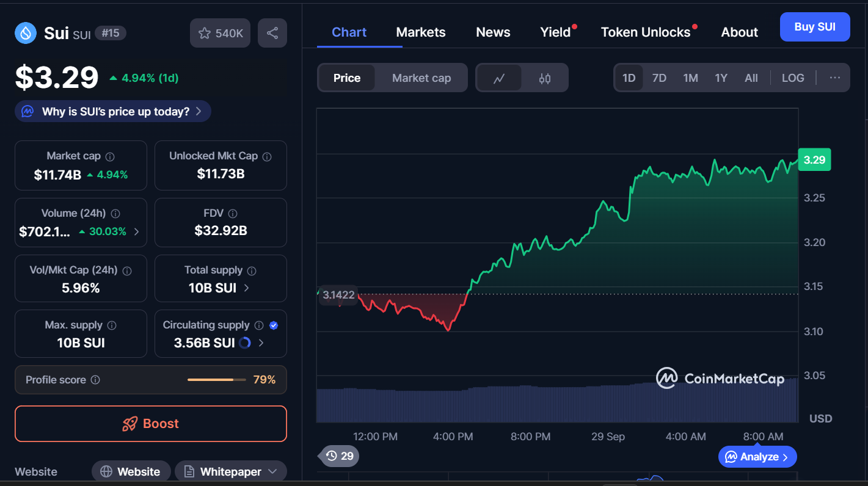Screen dimensions: 868x486
Task: Expand the Whitepaper dropdown chevron
Action: [x=273, y=471]
